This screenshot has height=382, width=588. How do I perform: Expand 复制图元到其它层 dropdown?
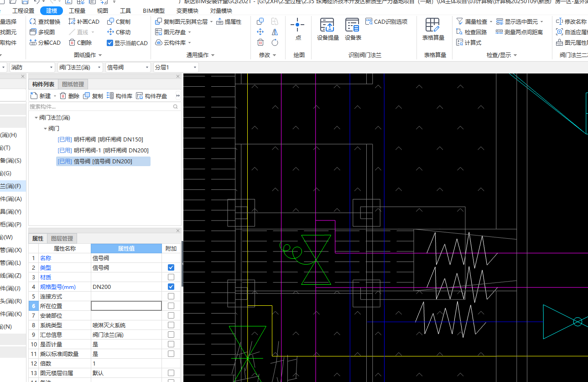[x=212, y=21]
